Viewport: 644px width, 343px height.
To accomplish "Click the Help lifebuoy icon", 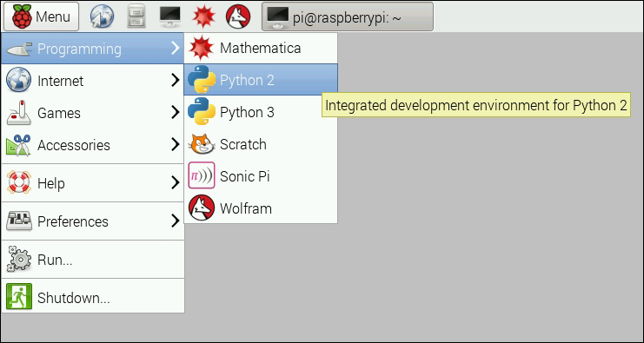I will point(18,182).
